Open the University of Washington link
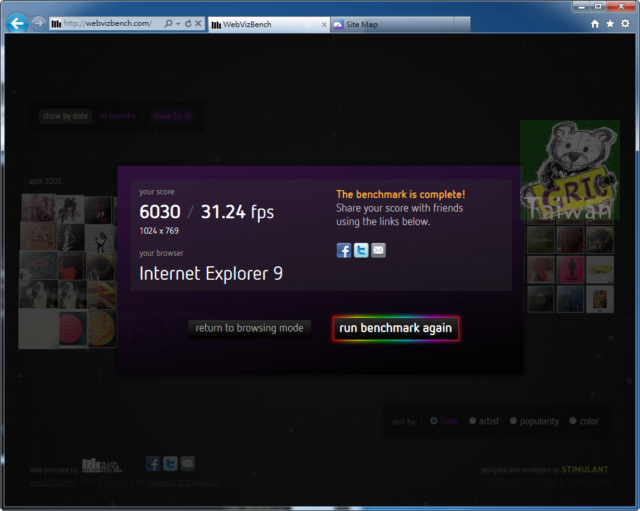The image size is (640, 511). coord(184,483)
